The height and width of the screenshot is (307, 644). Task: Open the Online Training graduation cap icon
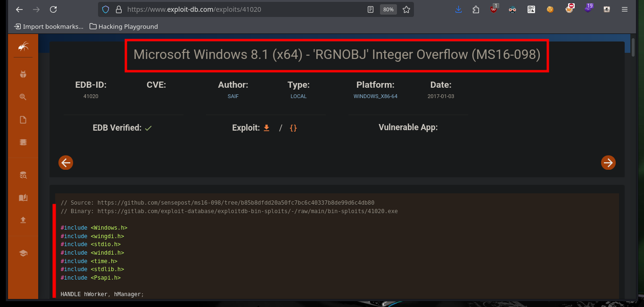[x=23, y=253]
